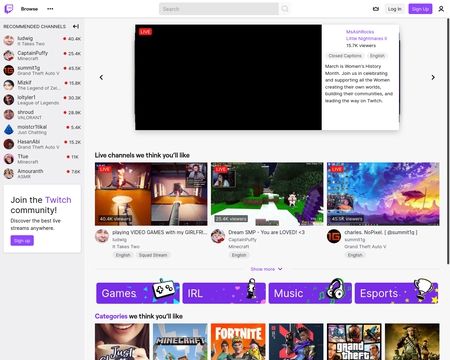The width and height of the screenshot is (450, 360).
Task: Open the Prime loot crown icon
Action: tap(376, 9)
